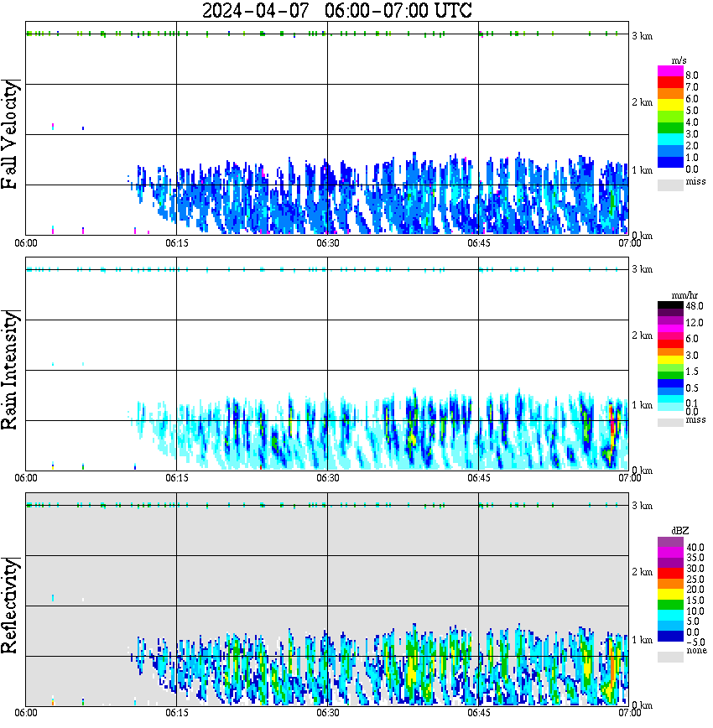Image resolution: width=713 pixels, height=728 pixels.
Task: Click the 2 km label beside Rain Intensity plot
Action: [642, 335]
